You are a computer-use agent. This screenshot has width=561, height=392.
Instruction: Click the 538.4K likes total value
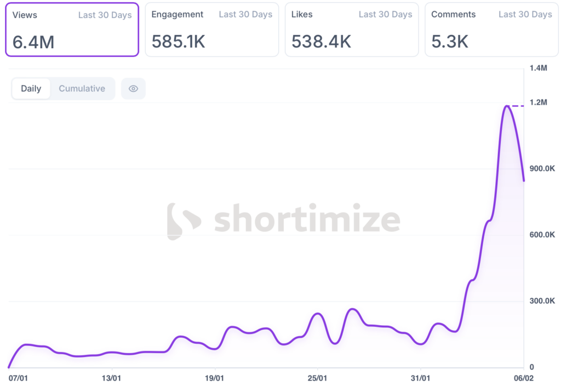(x=321, y=42)
